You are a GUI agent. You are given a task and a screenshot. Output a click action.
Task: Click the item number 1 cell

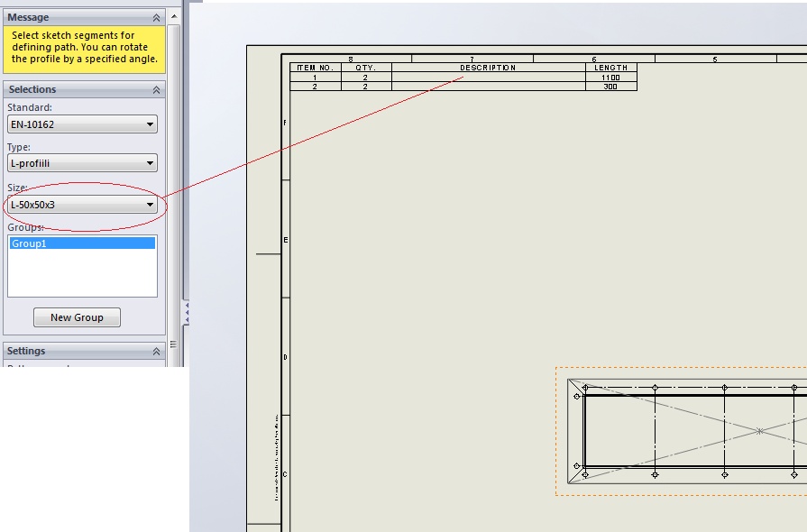tap(316, 78)
